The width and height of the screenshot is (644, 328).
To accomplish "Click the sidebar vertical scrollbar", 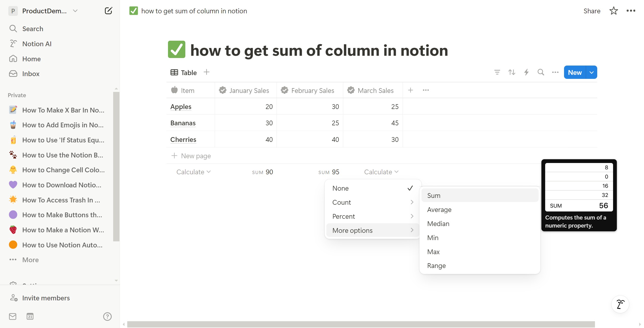I will tap(116, 166).
